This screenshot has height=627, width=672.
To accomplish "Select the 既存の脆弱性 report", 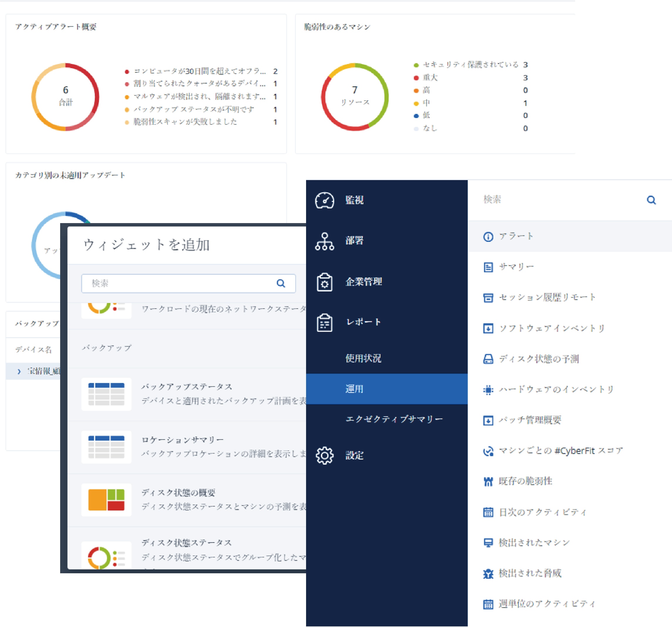I will (x=525, y=481).
